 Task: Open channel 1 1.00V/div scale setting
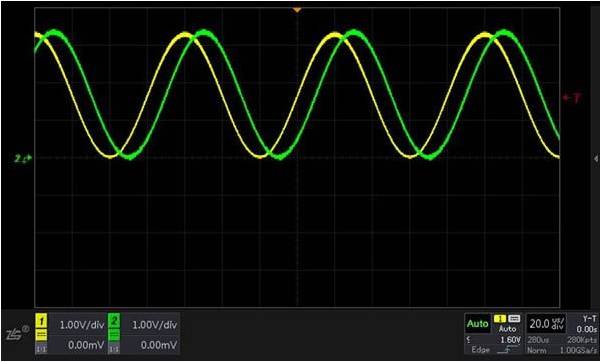pos(82,325)
